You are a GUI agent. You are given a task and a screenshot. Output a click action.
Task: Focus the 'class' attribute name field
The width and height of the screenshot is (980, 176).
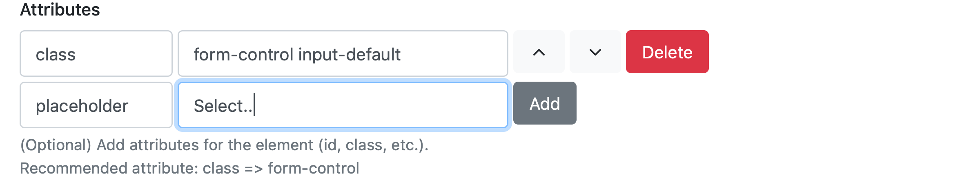point(96,53)
